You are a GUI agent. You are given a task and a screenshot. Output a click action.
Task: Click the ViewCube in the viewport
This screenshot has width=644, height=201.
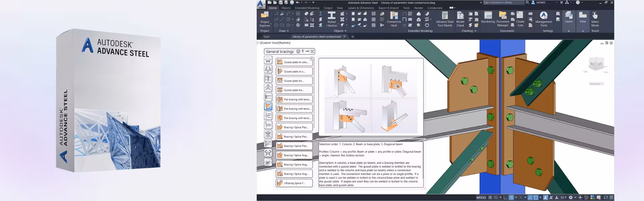point(596,64)
